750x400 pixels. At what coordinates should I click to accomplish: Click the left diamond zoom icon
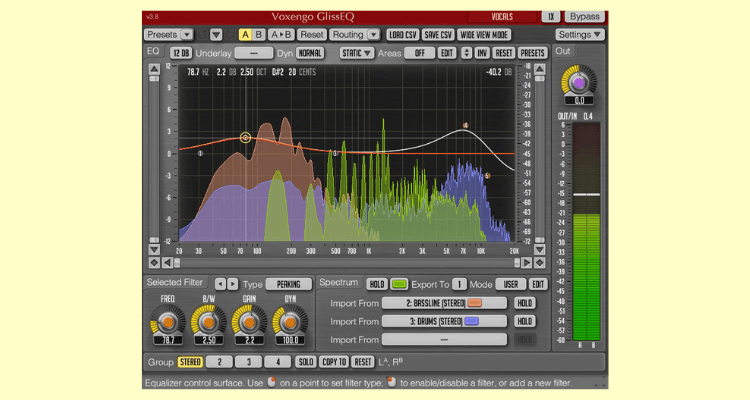(154, 262)
